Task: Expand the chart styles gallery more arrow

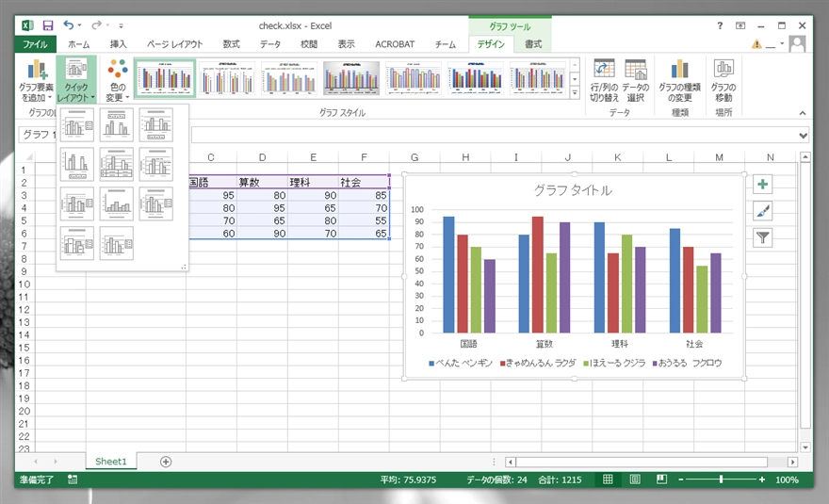Action: 576,92
